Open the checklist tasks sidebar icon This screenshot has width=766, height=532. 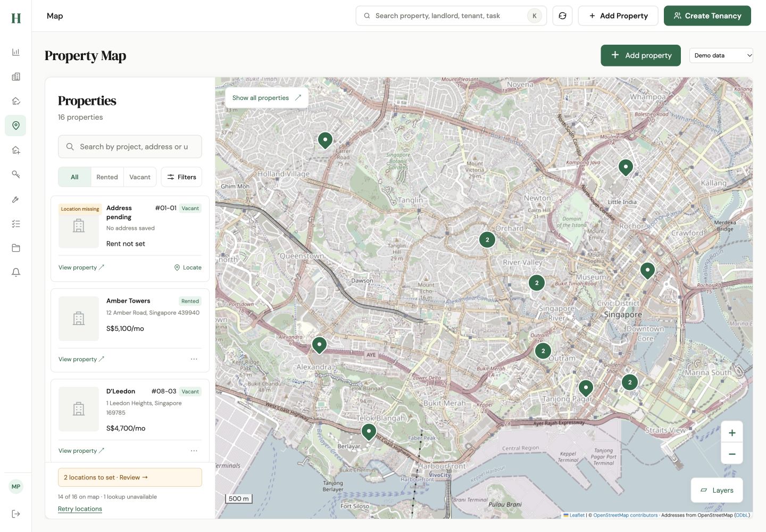(x=16, y=223)
